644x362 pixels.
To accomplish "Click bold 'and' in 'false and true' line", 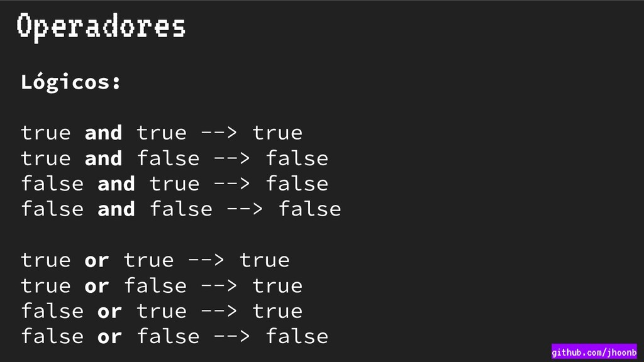I will (116, 184).
